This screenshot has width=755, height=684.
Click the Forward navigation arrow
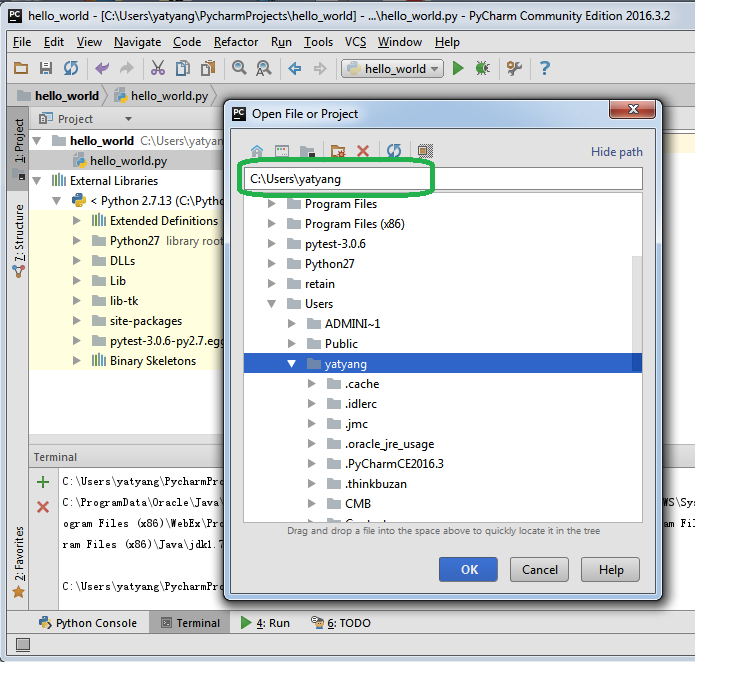(320, 68)
